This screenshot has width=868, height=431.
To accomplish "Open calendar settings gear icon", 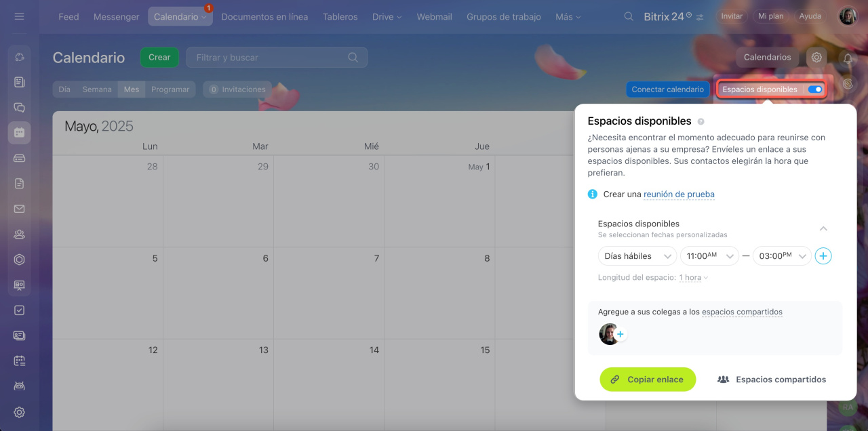I will tap(816, 58).
